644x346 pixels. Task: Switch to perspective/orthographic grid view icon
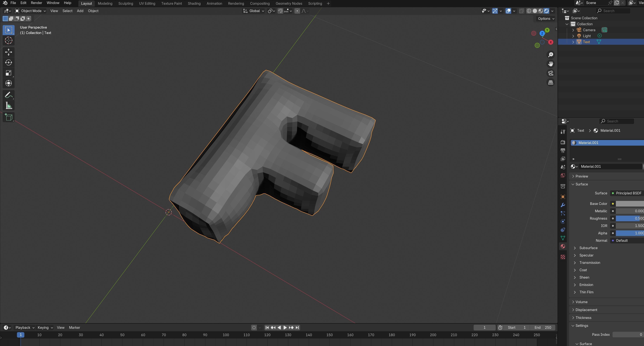coord(550,83)
